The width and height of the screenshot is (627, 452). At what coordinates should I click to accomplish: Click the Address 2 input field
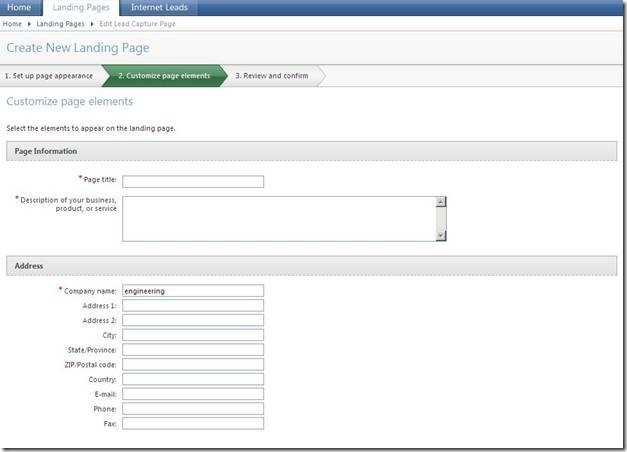pos(193,321)
